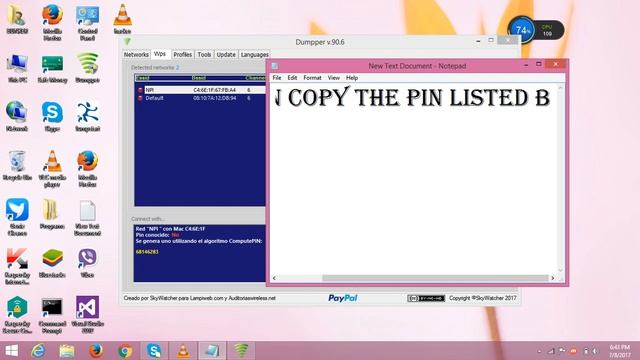Open the Kaspersky Secure Connection shortcut
Screen dimensions: 640x360
(17, 315)
